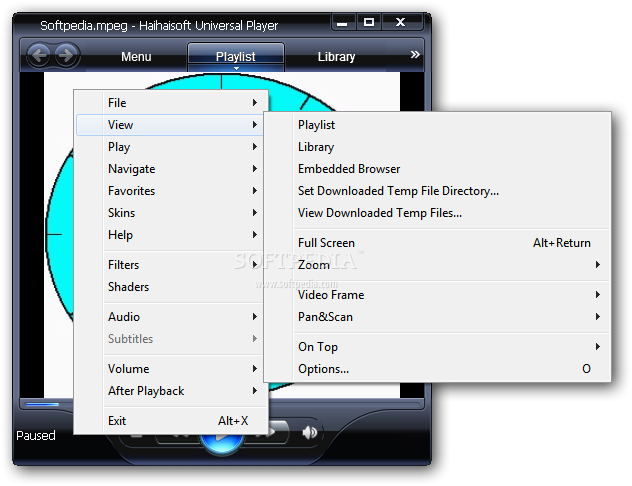632x486 pixels.
Task: Expand the Zoom submenu
Action: pyautogui.click(x=437, y=265)
